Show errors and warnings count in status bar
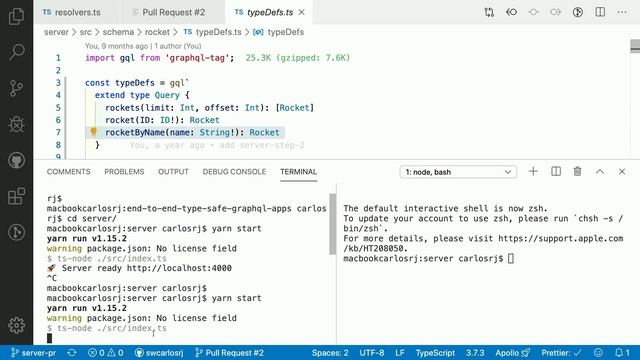Image resolution: width=640 pixels, height=360 pixels. (106, 353)
